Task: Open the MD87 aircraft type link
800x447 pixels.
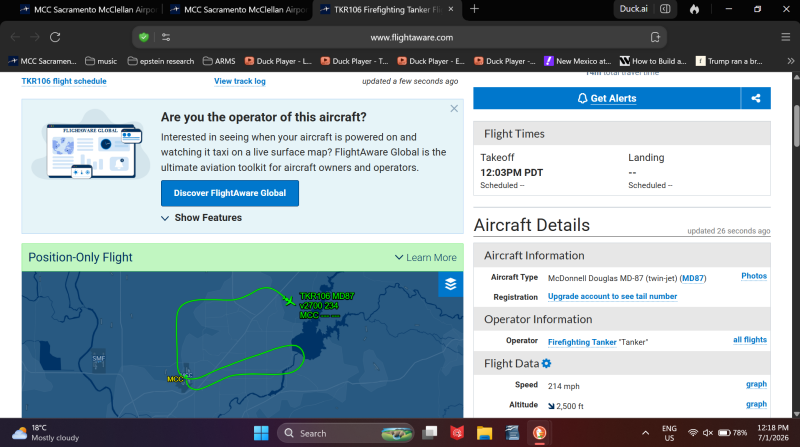Action: (693, 279)
